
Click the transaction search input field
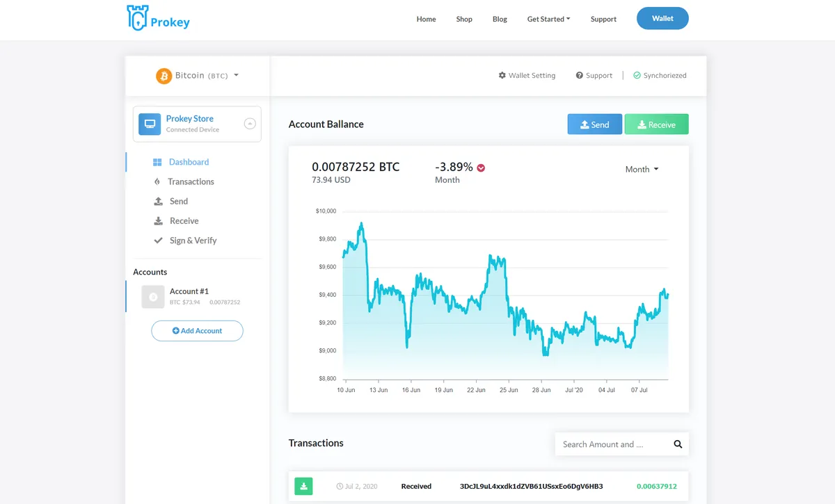[x=612, y=444]
